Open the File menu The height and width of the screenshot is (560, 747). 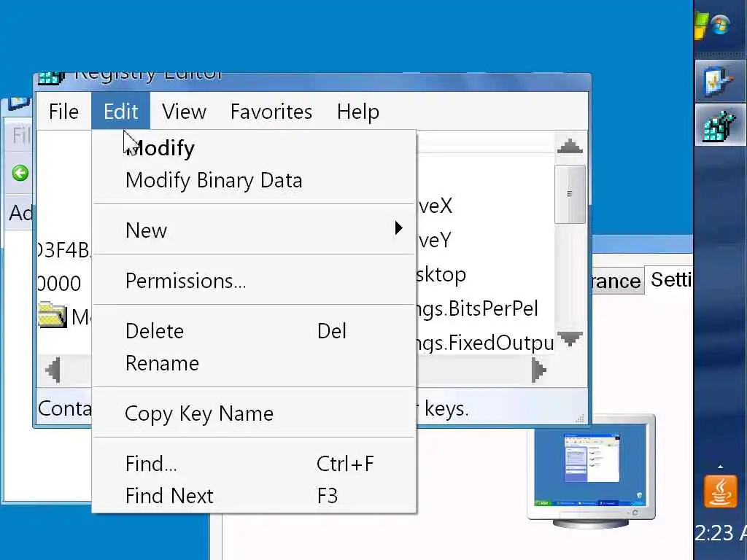pyautogui.click(x=63, y=112)
